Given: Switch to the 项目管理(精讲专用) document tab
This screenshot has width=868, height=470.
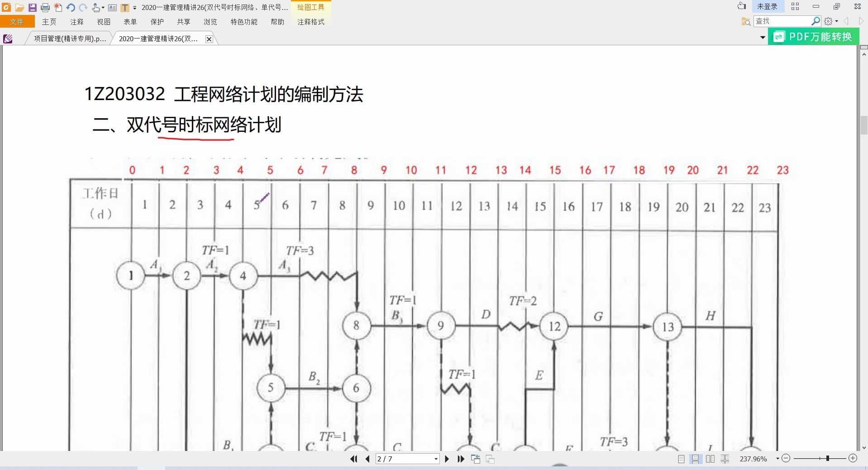Looking at the screenshot, I should (70, 39).
